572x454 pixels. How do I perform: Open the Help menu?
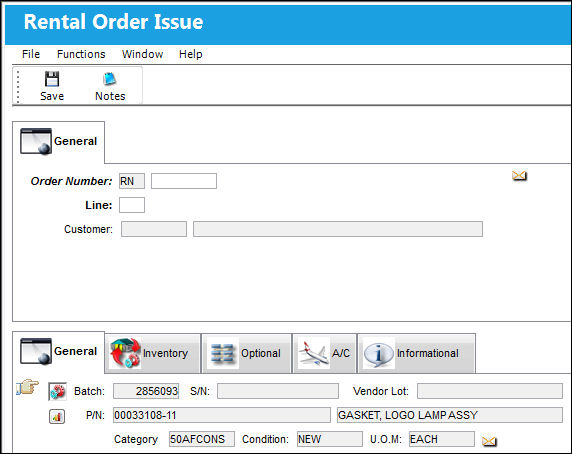pyautogui.click(x=190, y=54)
